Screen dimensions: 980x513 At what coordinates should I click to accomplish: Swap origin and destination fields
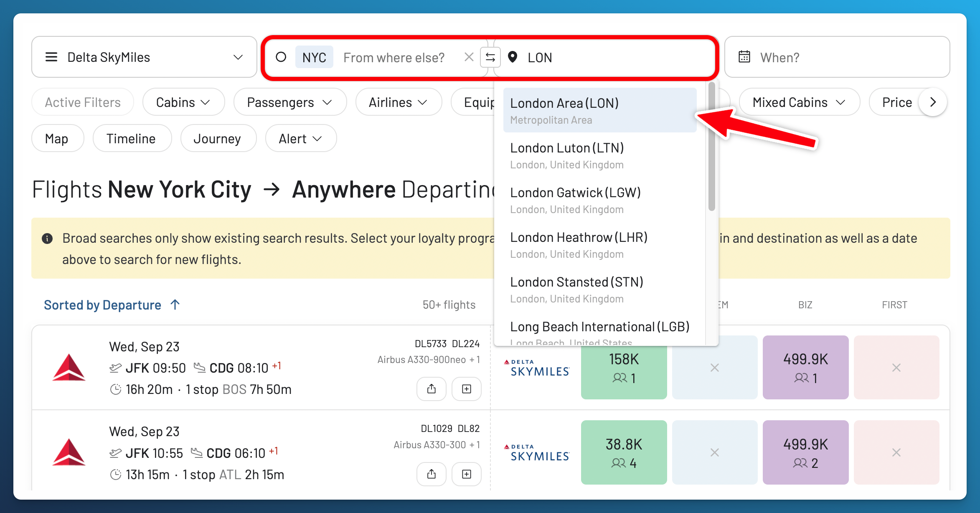490,57
